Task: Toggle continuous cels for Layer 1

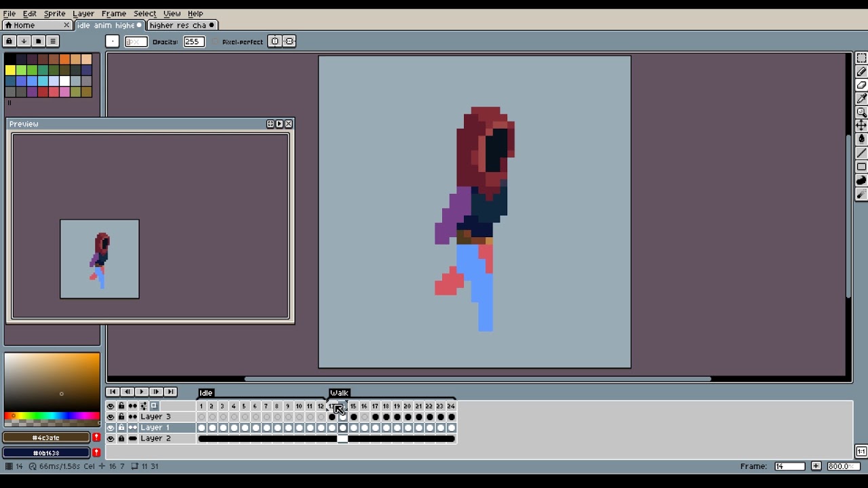Action: tap(132, 428)
